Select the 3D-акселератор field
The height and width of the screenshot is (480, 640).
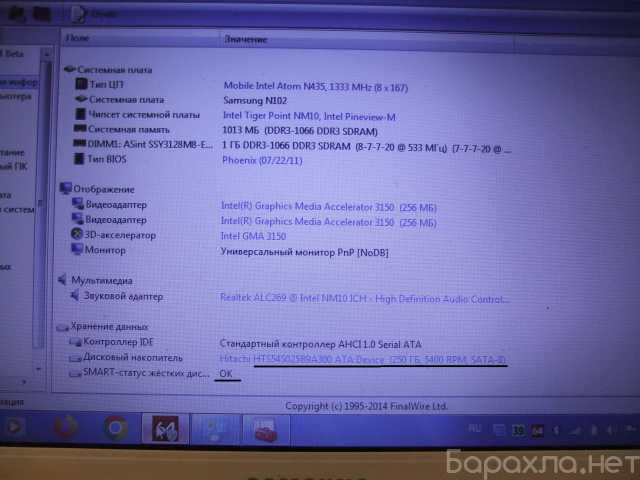(120, 235)
